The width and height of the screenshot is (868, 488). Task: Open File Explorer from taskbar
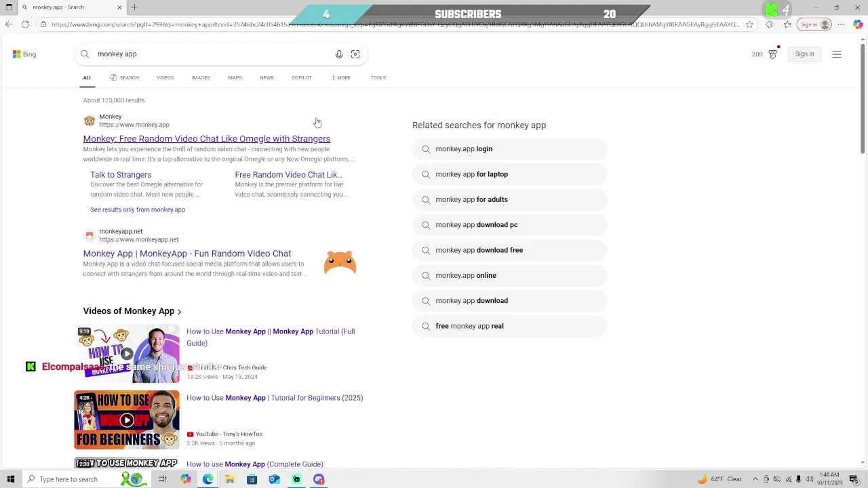[x=230, y=479]
